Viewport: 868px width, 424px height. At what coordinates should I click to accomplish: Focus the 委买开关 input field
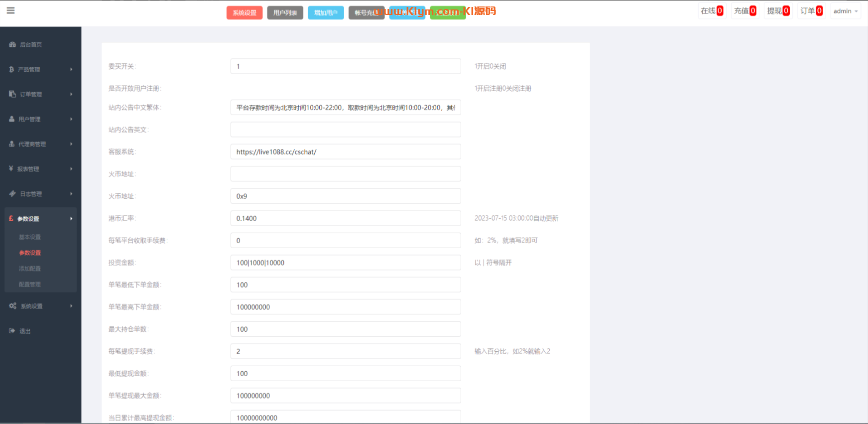pyautogui.click(x=346, y=66)
